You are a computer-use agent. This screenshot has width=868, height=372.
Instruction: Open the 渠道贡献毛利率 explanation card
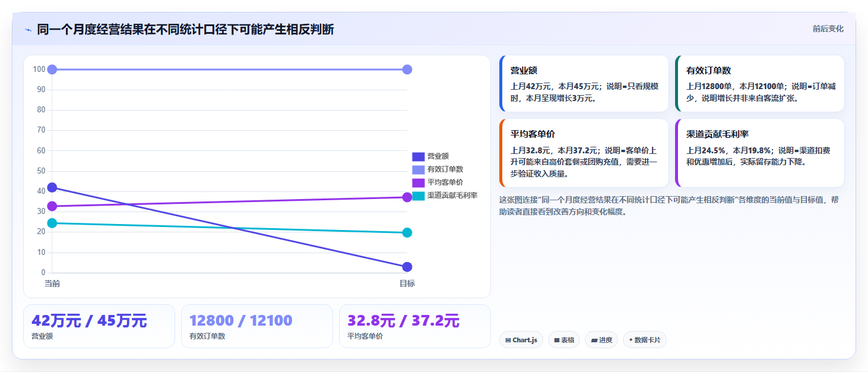760,153
